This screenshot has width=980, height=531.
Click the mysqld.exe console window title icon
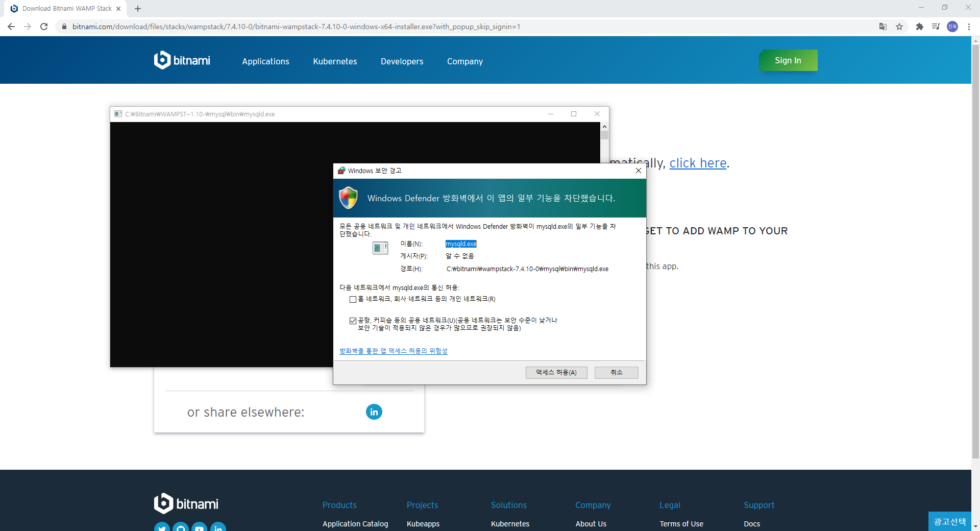click(118, 114)
